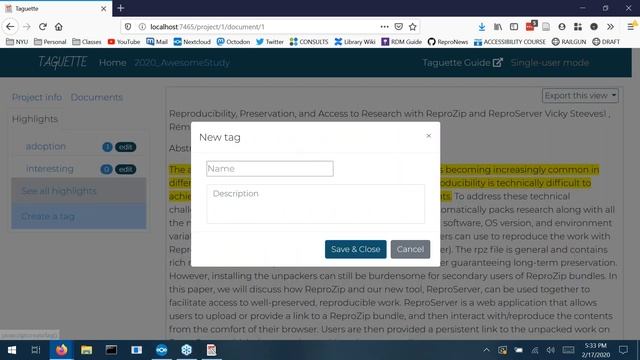The width and height of the screenshot is (640, 360).
Task: Open the Library icon in toolbar
Action: point(498,27)
